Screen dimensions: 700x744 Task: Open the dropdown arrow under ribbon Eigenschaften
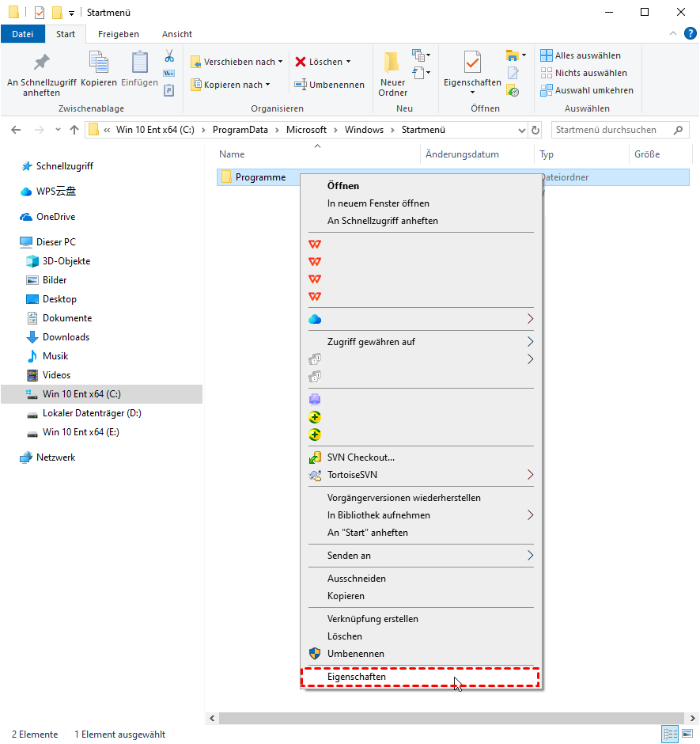(472, 93)
